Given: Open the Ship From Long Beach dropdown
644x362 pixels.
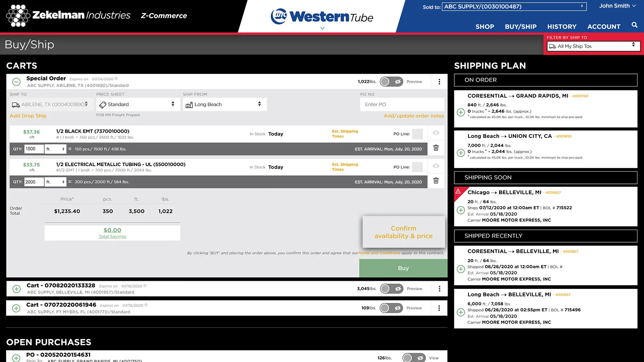Looking at the screenshot, I should pyautogui.click(x=224, y=105).
